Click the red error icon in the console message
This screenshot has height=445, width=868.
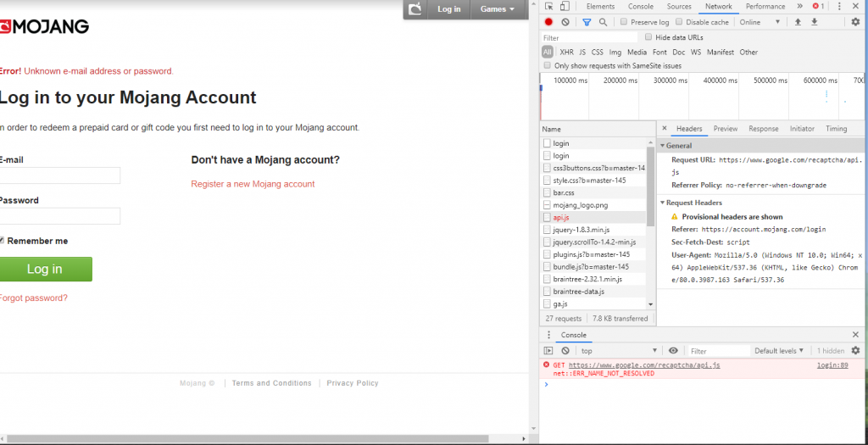tap(547, 365)
